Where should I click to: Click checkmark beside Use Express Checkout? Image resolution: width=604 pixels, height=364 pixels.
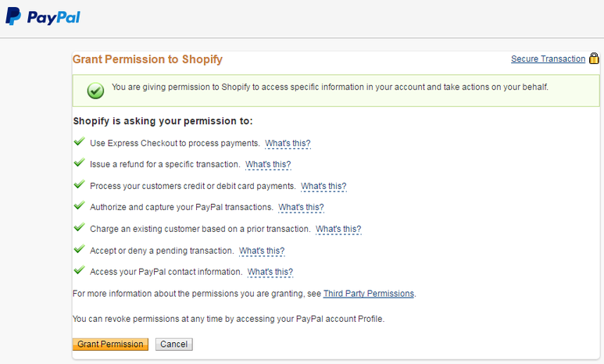tap(78, 142)
